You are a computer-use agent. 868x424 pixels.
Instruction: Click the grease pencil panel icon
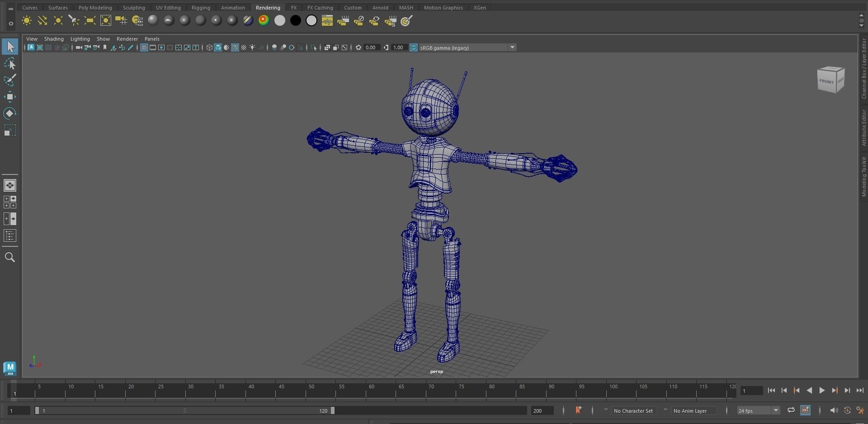point(131,47)
